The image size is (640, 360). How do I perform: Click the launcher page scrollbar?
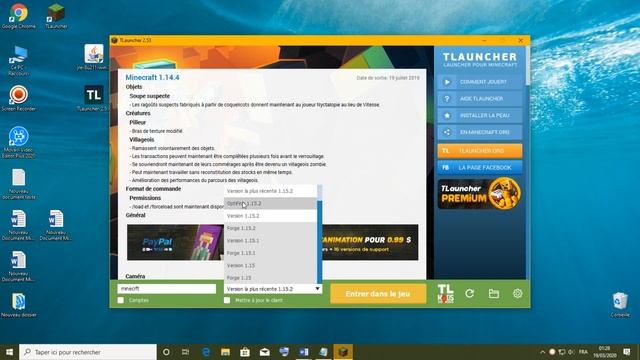click(x=528, y=65)
